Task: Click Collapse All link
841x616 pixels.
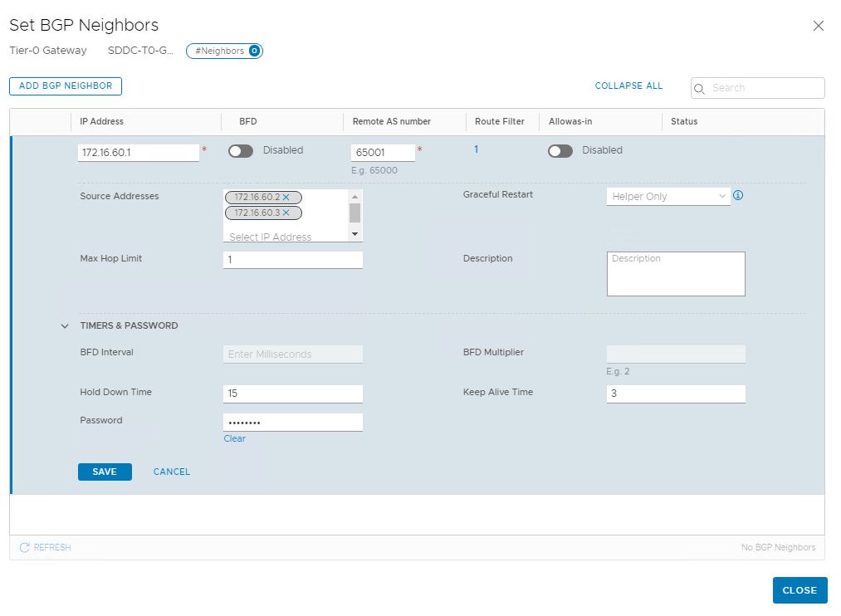Action: point(628,86)
